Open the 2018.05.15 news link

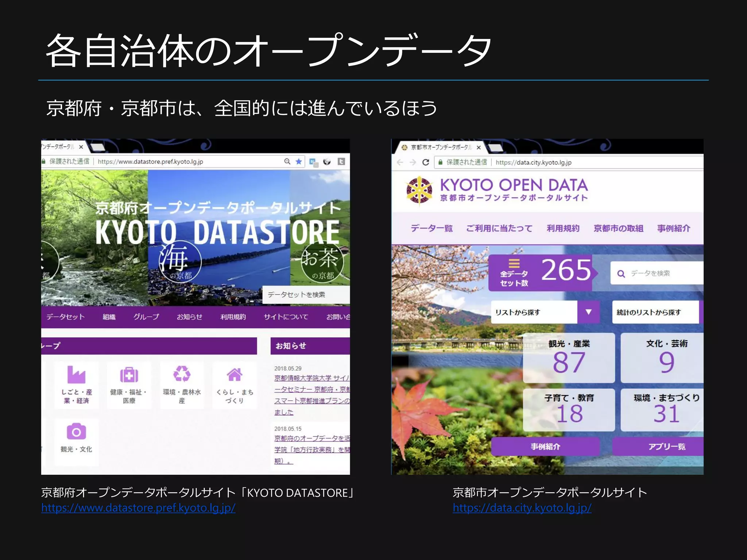point(312,450)
